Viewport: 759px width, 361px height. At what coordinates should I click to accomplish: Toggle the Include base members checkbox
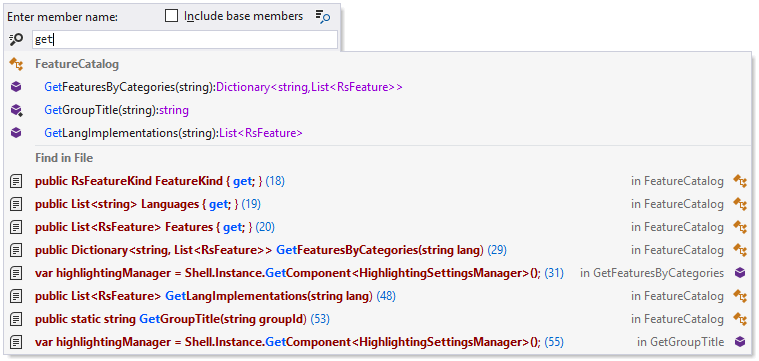(x=171, y=16)
